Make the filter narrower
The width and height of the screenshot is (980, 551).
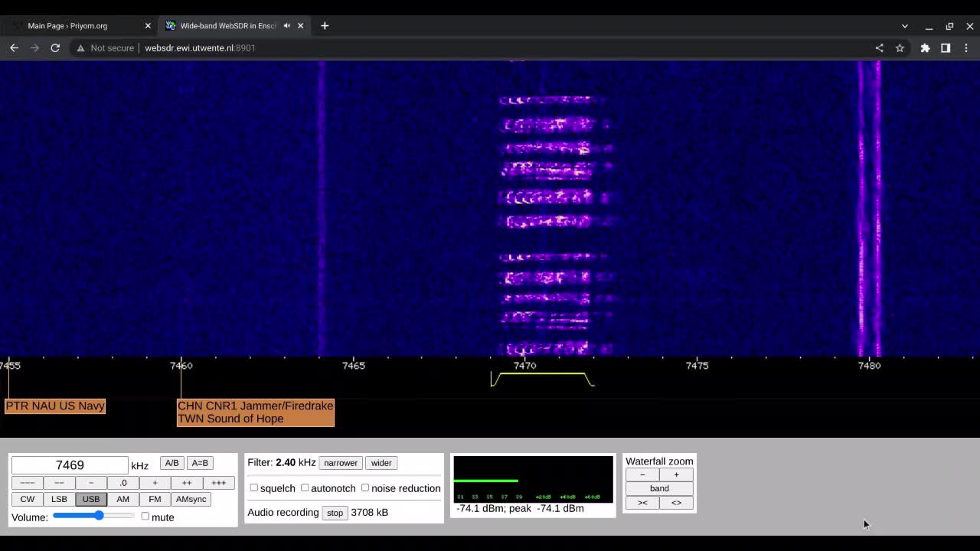pos(341,463)
